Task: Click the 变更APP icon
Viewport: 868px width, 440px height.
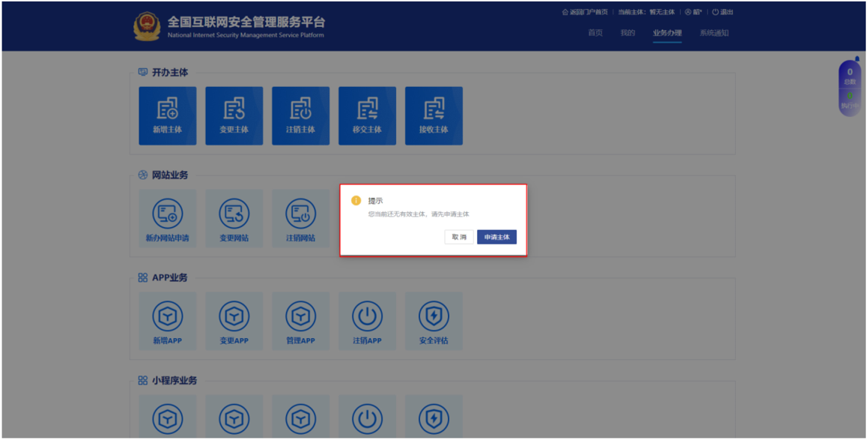Action: (x=234, y=321)
